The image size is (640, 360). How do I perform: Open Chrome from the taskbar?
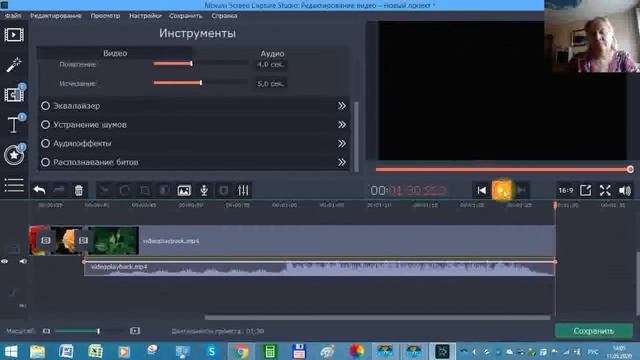pyautogui.click(x=241, y=351)
